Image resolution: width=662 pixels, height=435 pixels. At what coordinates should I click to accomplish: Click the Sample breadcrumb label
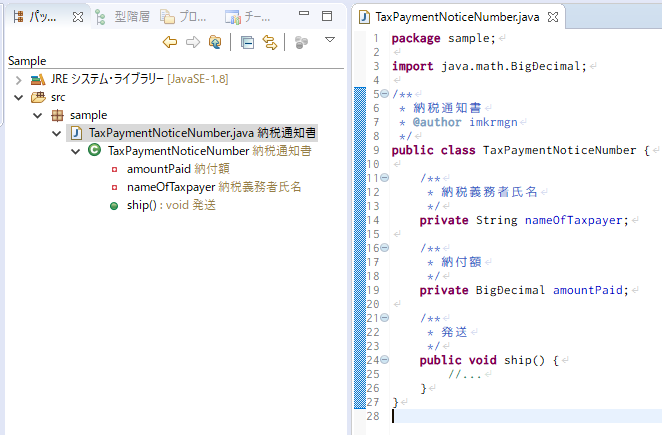coord(27,61)
